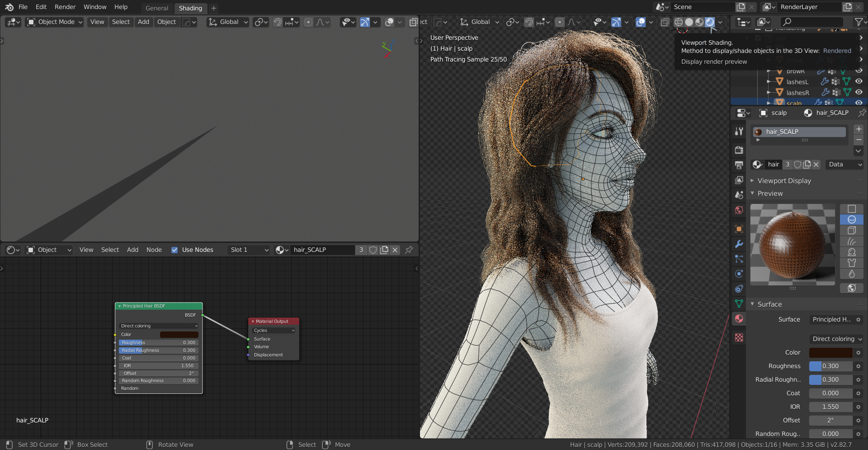
Task: Open the Slot 1 material slot dropdown
Action: (x=249, y=250)
